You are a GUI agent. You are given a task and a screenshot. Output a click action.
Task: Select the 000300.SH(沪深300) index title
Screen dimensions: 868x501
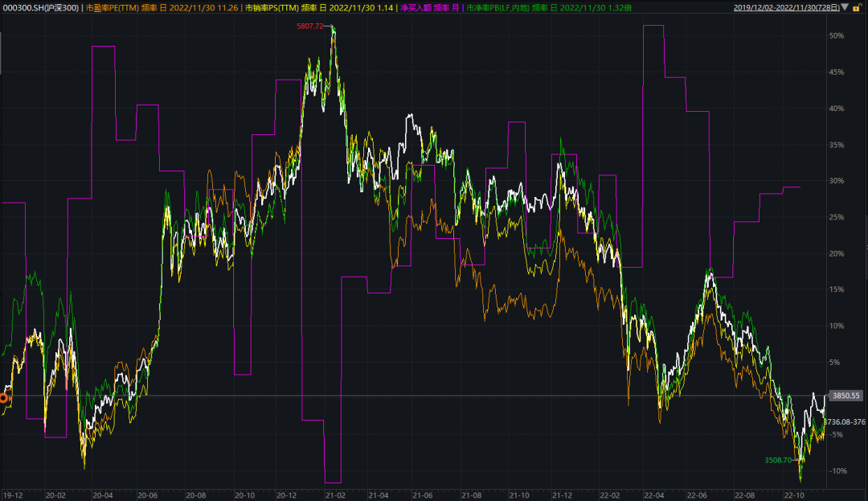point(41,8)
